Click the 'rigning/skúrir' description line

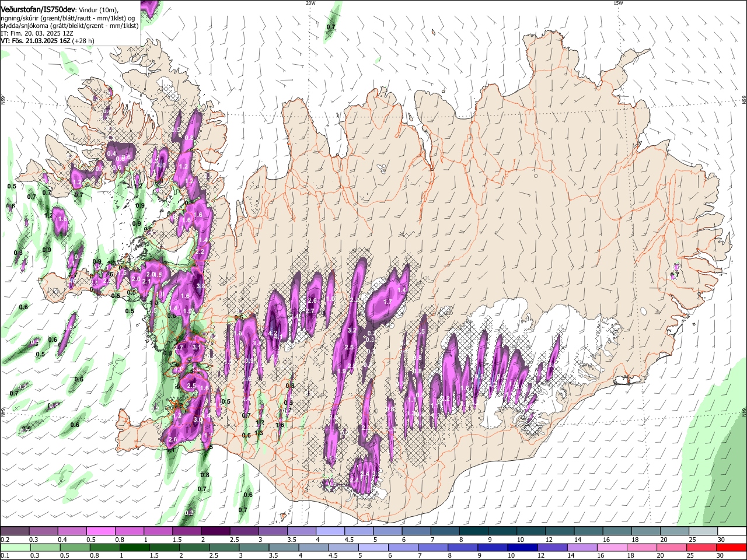tap(67, 18)
